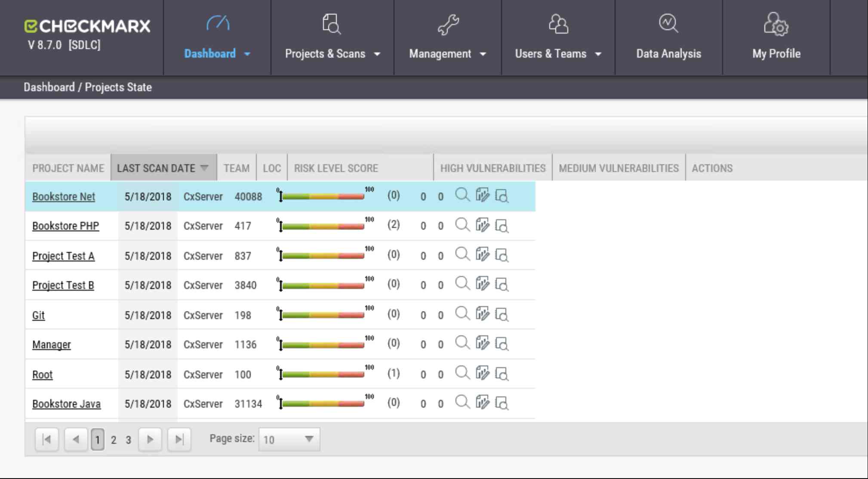Open the Project Test B link

[63, 286]
